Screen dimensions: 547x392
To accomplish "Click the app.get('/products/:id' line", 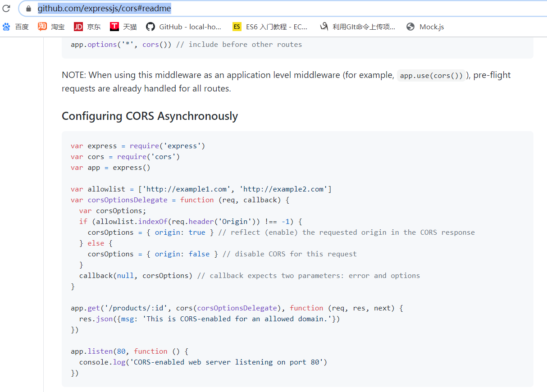I will coord(237,308).
